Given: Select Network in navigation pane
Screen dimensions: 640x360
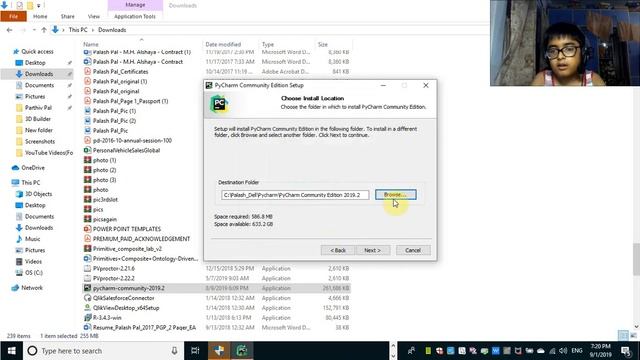Looking at the screenshot, I should tap(32, 288).
